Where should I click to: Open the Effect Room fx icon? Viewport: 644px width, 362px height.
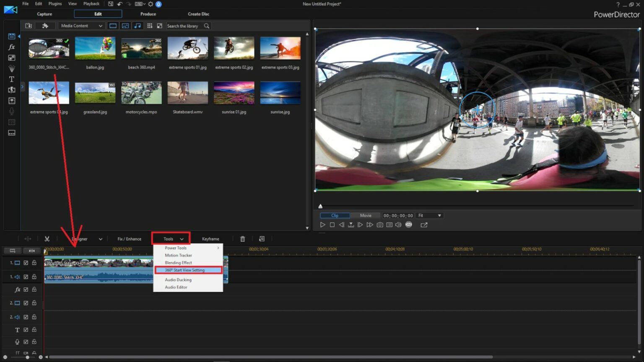[x=12, y=47]
